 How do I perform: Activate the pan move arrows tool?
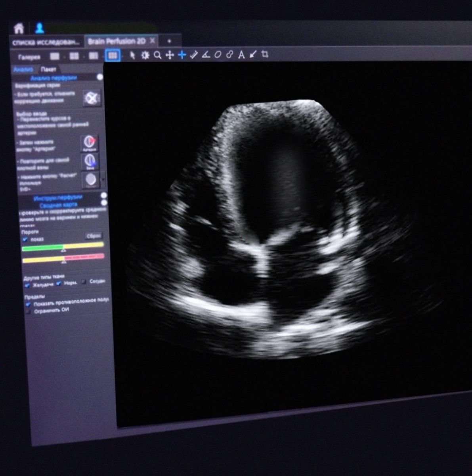[170, 55]
